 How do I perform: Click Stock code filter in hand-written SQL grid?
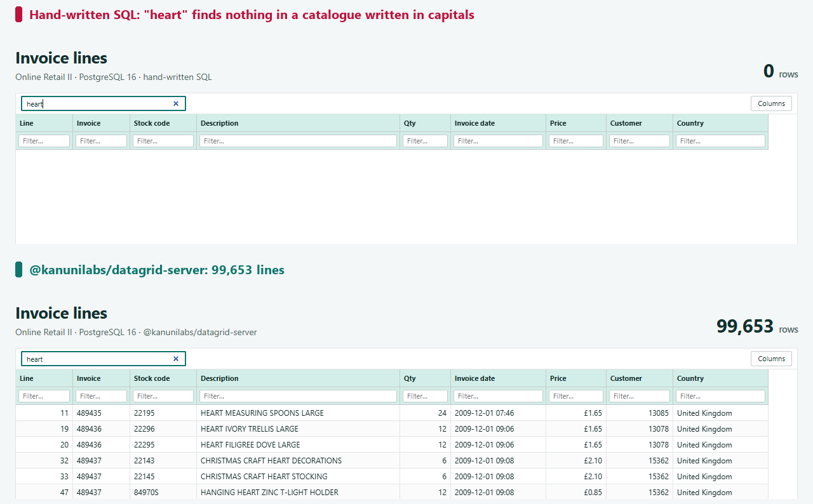tap(163, 141)
